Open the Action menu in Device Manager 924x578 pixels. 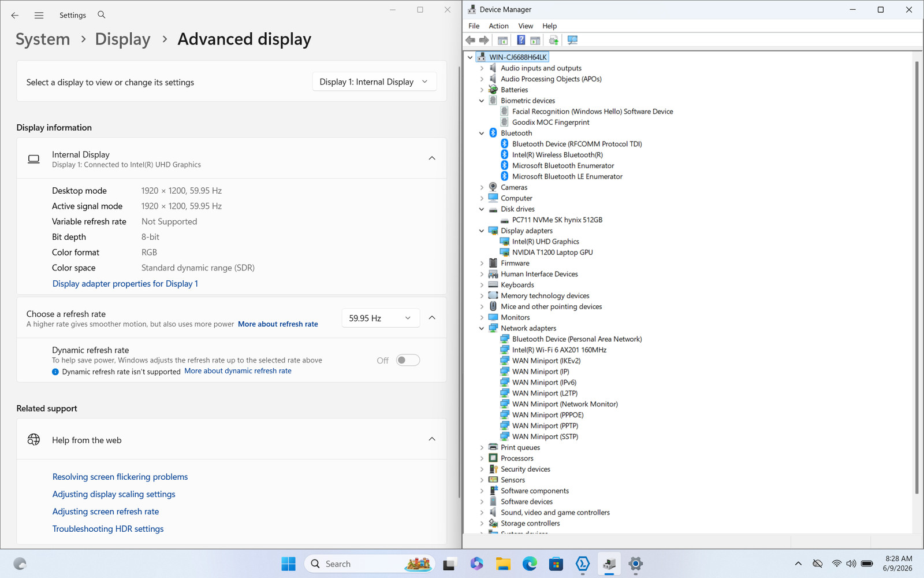[498, 26]
